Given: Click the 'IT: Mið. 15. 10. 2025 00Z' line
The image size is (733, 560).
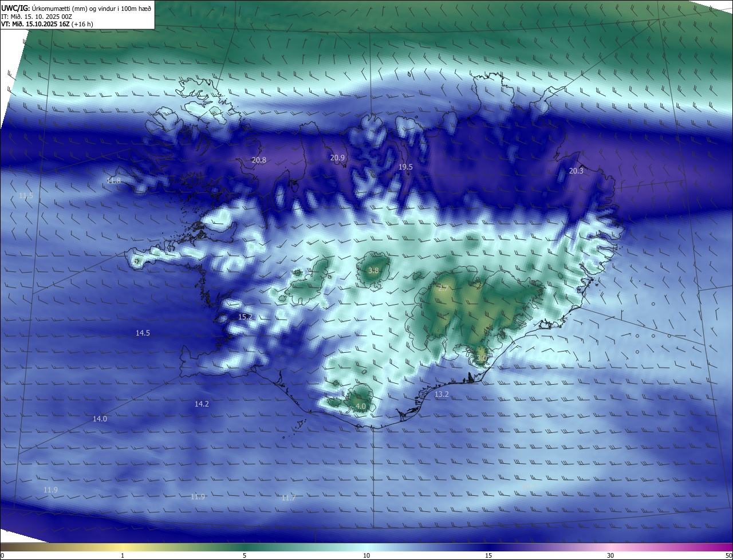Looking at the screenshot, I should pos(37,16).
